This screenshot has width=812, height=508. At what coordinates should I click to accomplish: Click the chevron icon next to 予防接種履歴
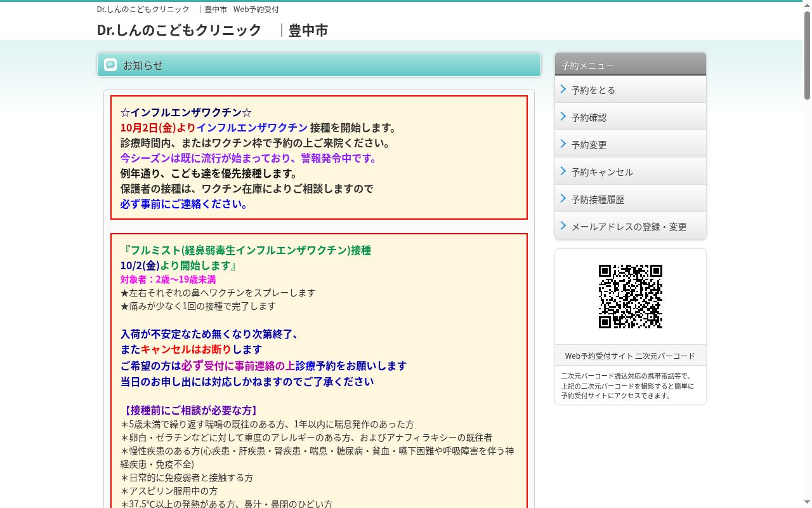[x=563, y=198]
